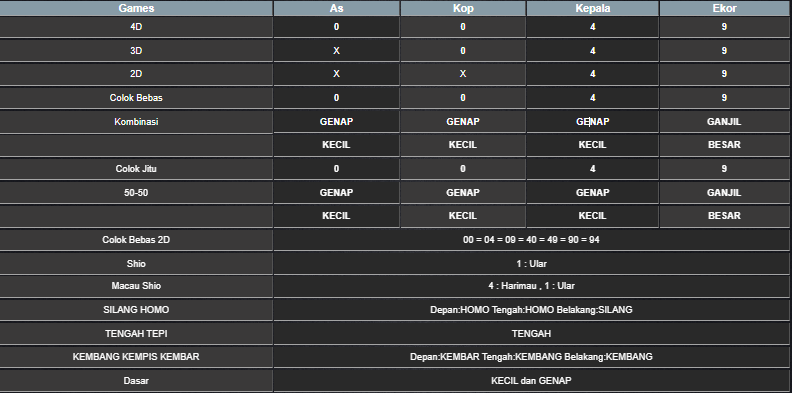The image size is (792, 393).
Task: Select the "Dasar" row label
Action: (x=136, y=380)
